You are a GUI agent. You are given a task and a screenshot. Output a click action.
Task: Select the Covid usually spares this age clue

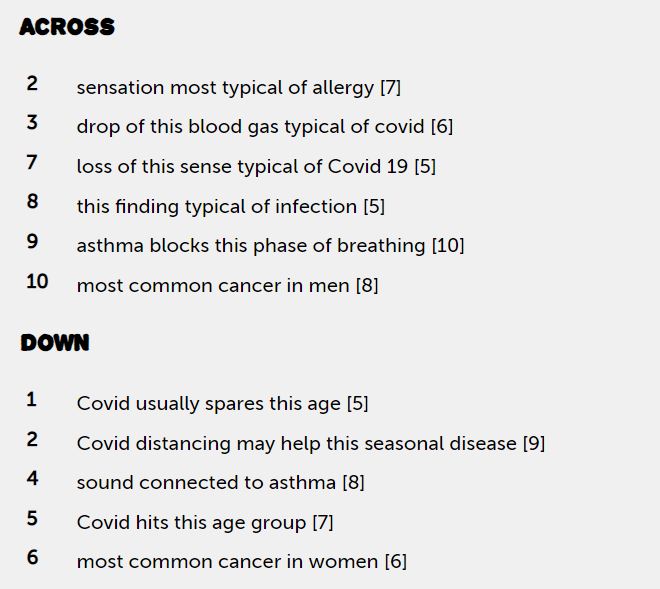pos(222,404)
